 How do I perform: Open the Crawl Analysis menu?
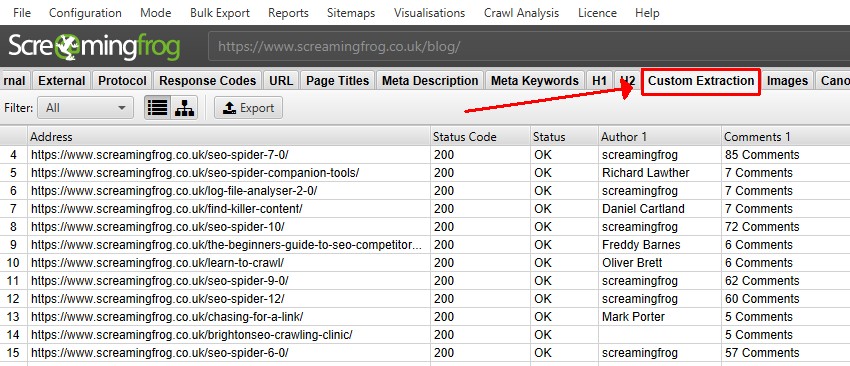pyautogui.click(x=521, y=12)
